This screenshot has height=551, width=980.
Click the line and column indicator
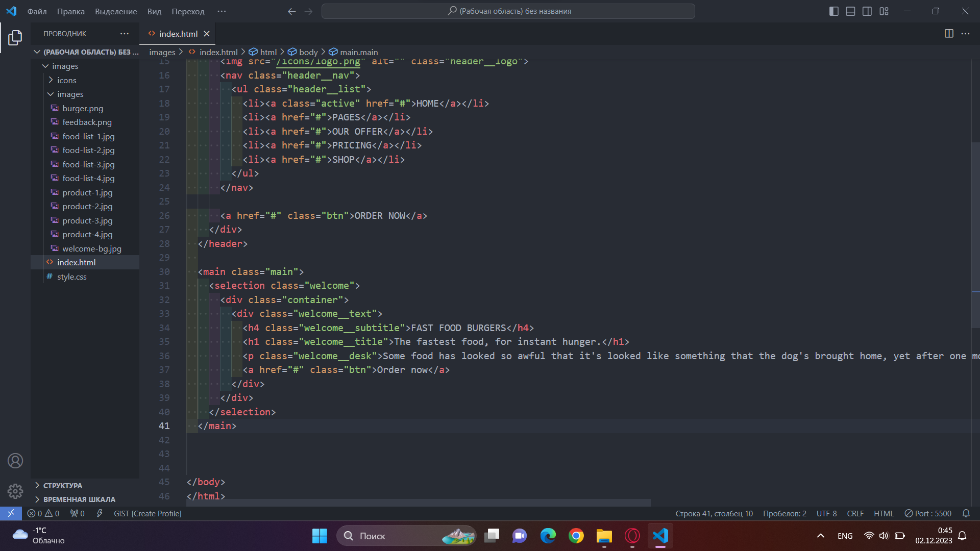point(714,513)
